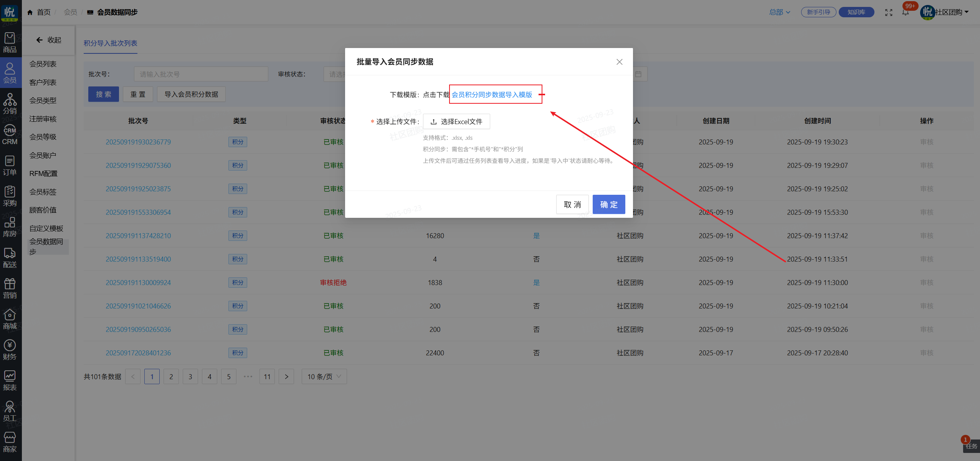Click the notification bell icon
This screenshot has width=980, height=461.
click(x=905, y=12)
